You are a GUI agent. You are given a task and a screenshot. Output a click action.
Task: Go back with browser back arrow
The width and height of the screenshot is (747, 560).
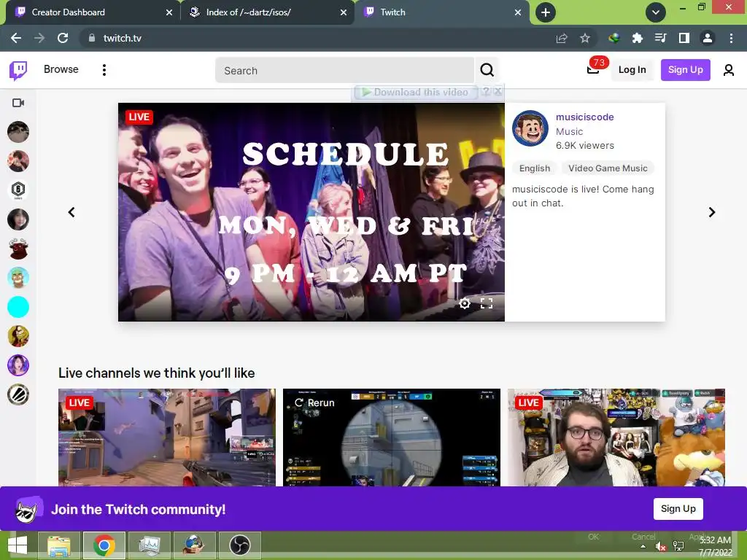click(x=16, y=38)
